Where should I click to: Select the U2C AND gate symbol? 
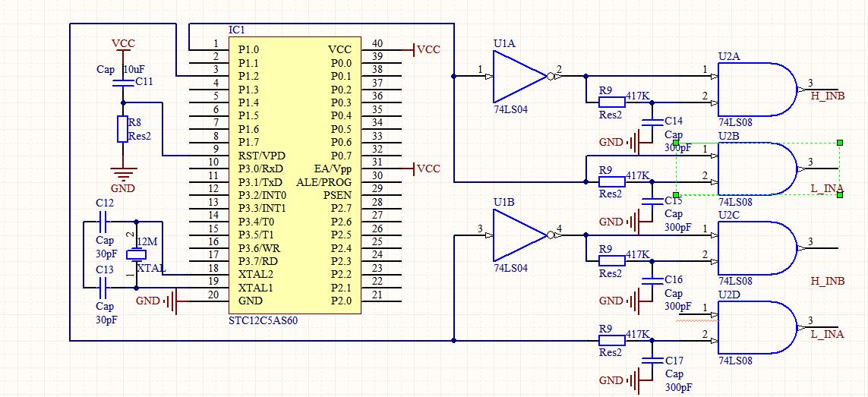tap(757, 249)
